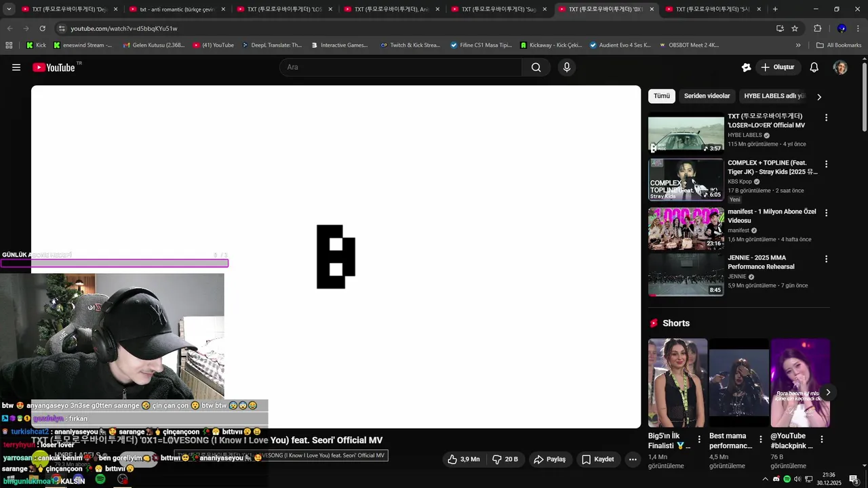Screen dimensions: 868x488
Task: Open manifest 1 Milyon Abone thumbnail
Action: [686, 228]
